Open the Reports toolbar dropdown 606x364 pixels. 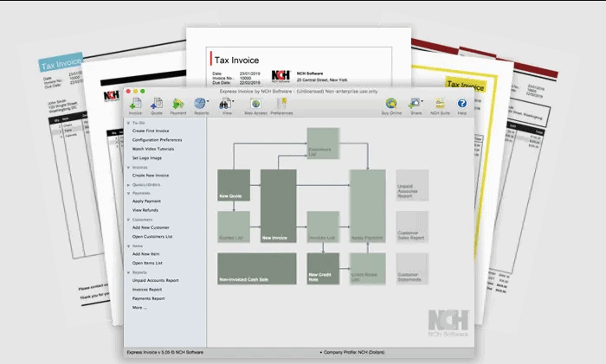pos(202,105)
